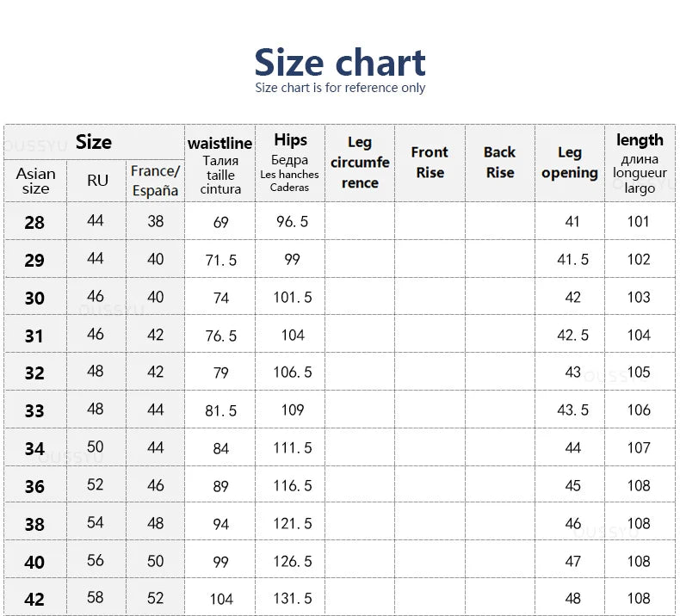The width and height of the screenshot is (680, 616).
Task: Click the leg opening value 44
Action: [x=572, y=448]
